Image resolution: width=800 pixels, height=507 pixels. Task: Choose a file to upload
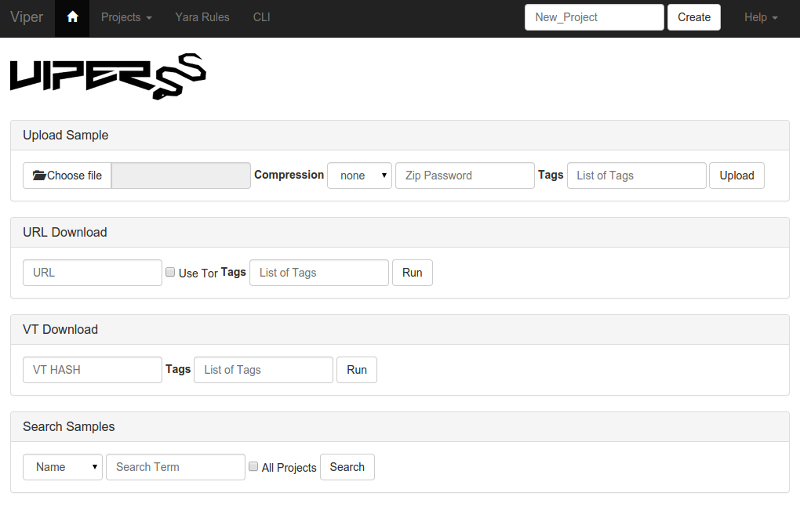click(67, 175)
